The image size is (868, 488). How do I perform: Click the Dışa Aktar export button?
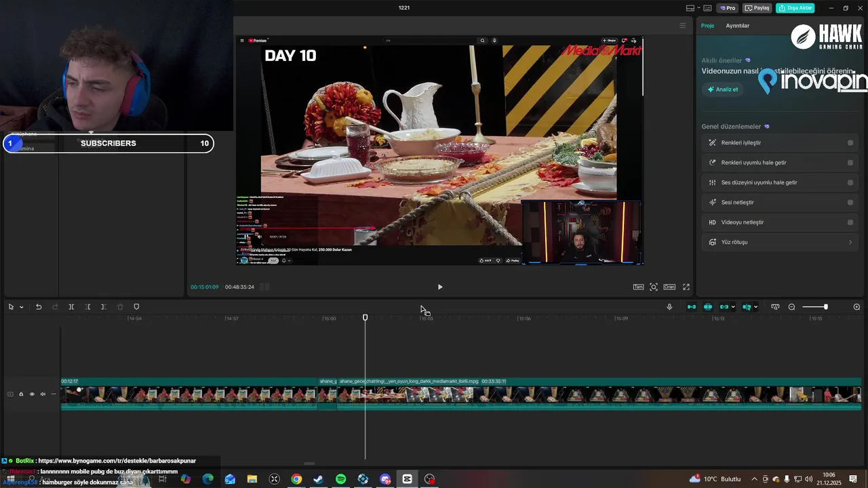(795, 8)
